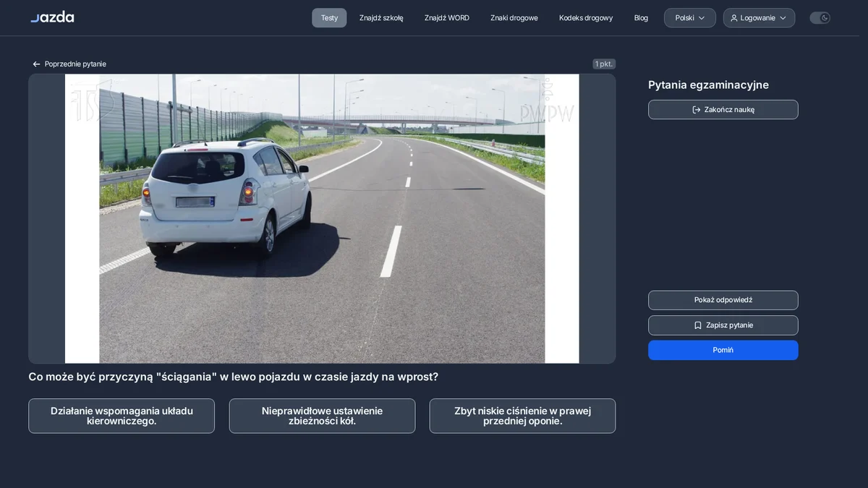
Task: Open Znaki drogowe section
Action: tap(514, 18)
